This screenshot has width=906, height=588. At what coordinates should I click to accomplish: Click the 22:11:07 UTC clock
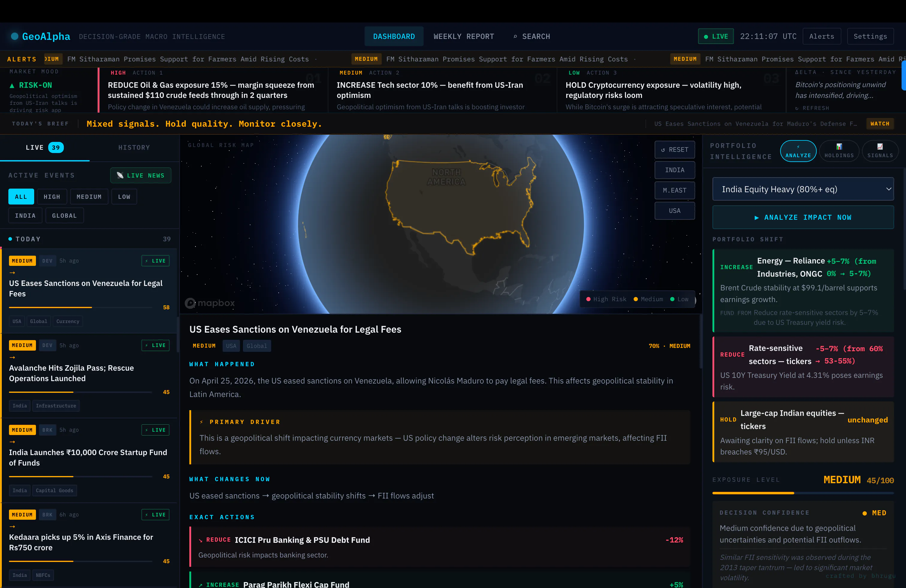click(x=768, y=37)
